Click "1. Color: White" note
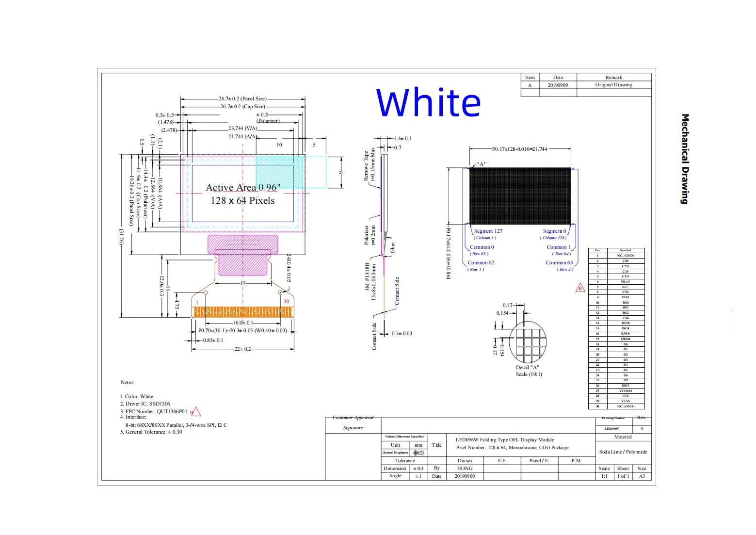 coord(137,396)
